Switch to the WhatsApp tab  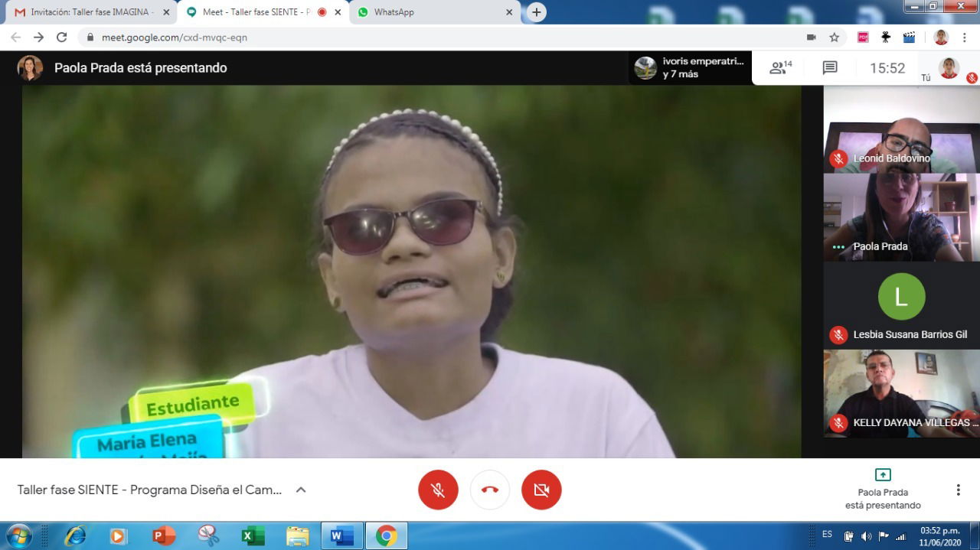pos(434,12)
